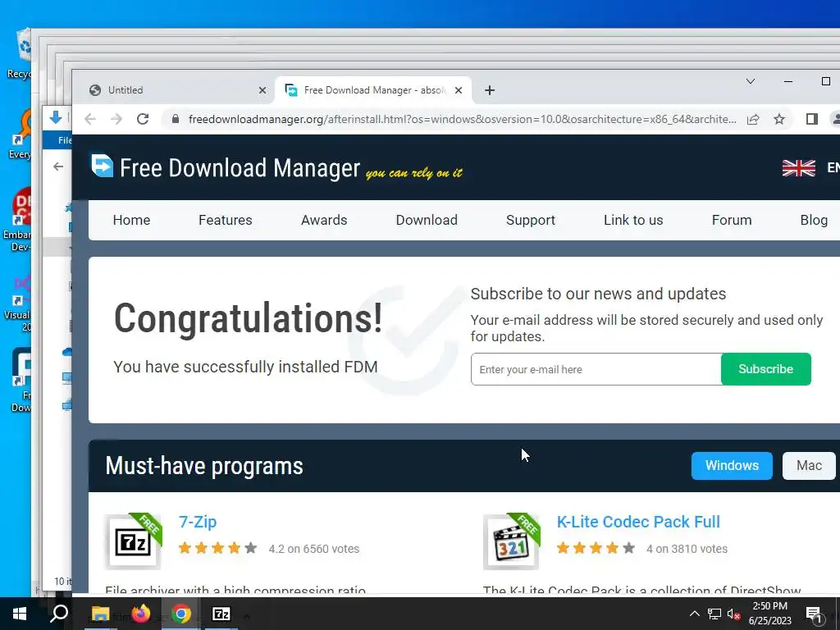This screenshot has width=840, height=630.
Task: Click 'You have successfully installed FDM' text
Action: (245, 367)
